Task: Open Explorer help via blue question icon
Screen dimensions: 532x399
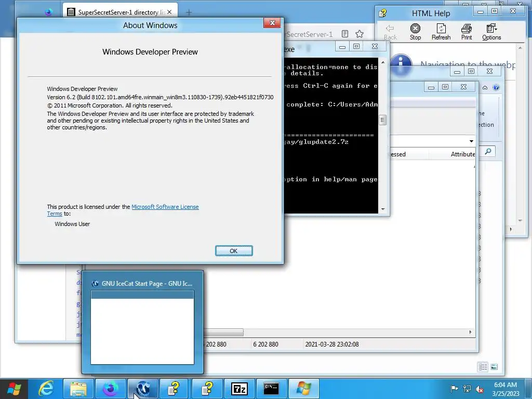Action: 496,87
